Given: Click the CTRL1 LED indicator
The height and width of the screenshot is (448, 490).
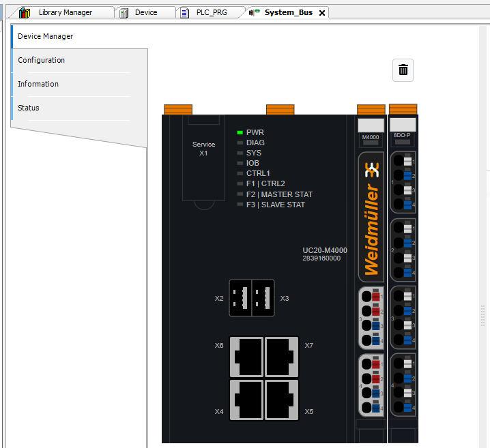Looking at the screenshot, I should (240, 173).
